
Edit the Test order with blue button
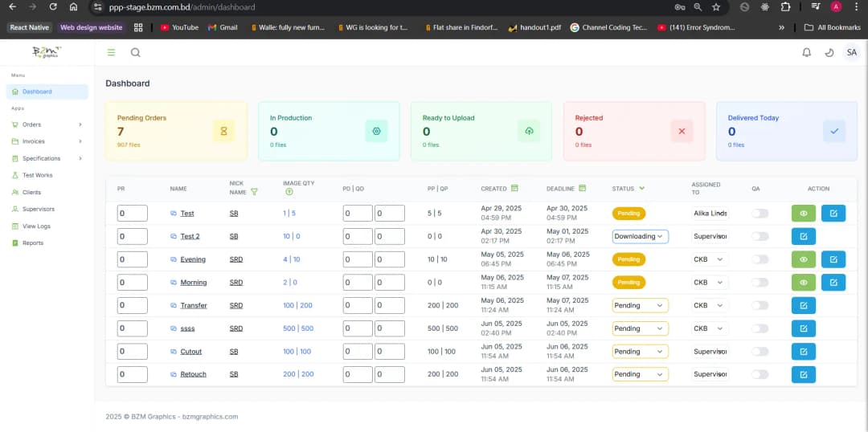833,213
